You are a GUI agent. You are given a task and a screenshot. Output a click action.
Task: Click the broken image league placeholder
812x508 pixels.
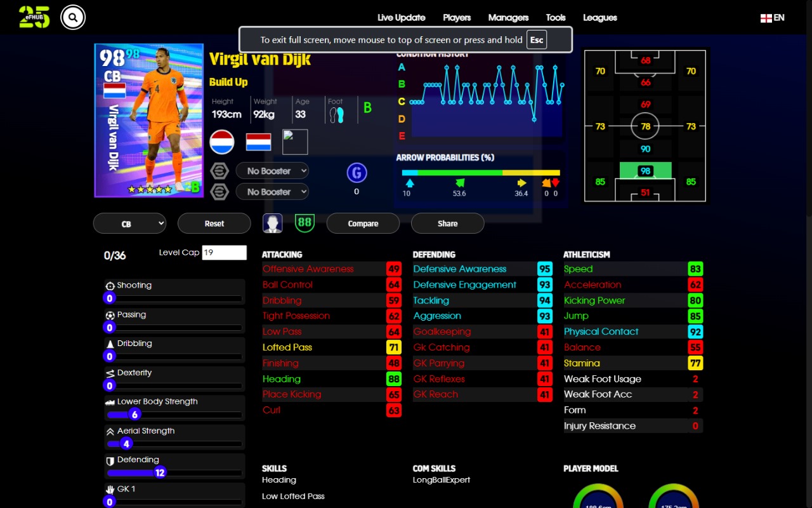[295, 142]
